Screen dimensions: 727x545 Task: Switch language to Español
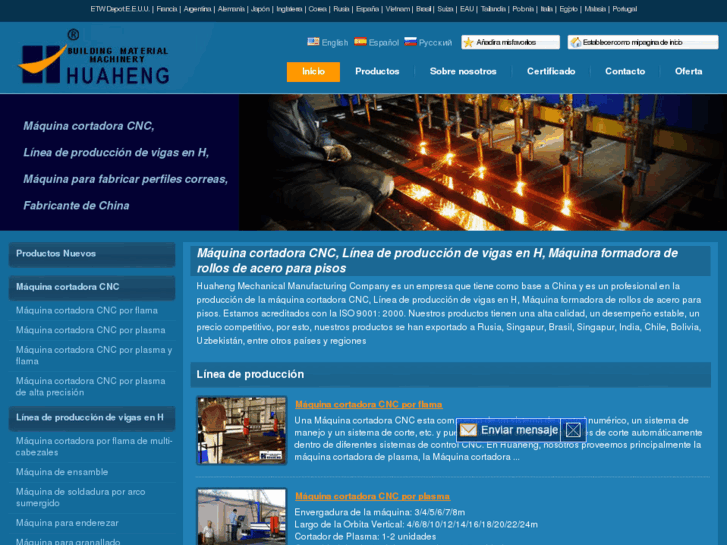383,43
